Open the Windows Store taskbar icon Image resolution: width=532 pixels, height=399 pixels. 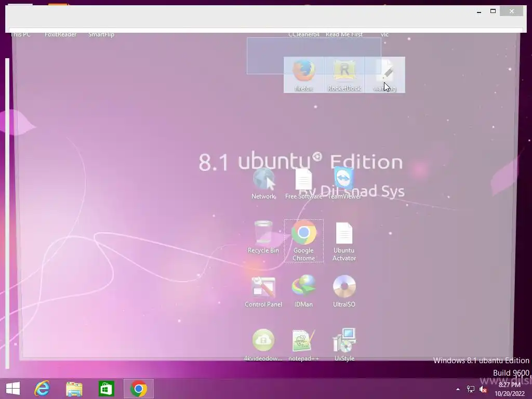pyautogui.click(x=106, y=389)
